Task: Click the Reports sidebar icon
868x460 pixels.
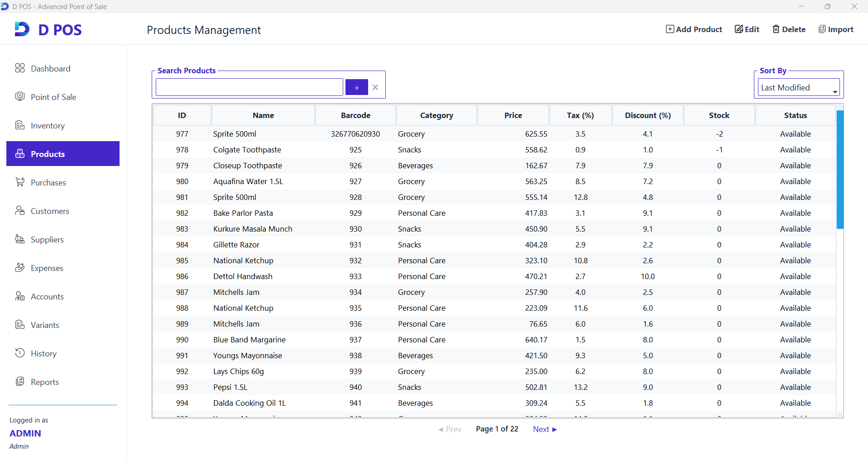Action: 20,382
